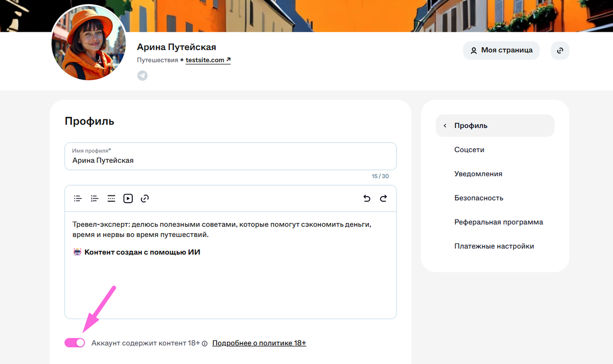The width and height of the screenshot is (613, 364).
Task: Click the "Арина Путейская" header name
Action: coord(177,47)
